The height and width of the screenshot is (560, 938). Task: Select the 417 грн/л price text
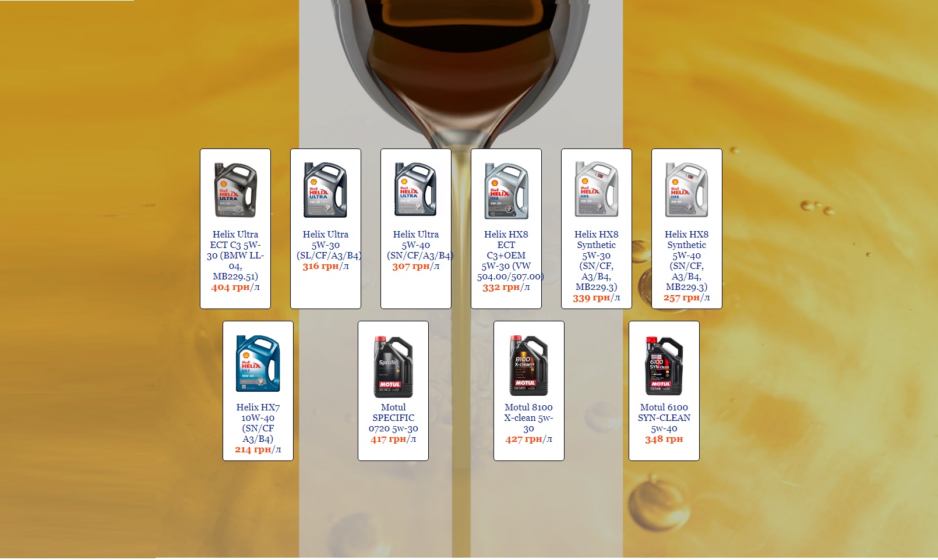point(393,439)
